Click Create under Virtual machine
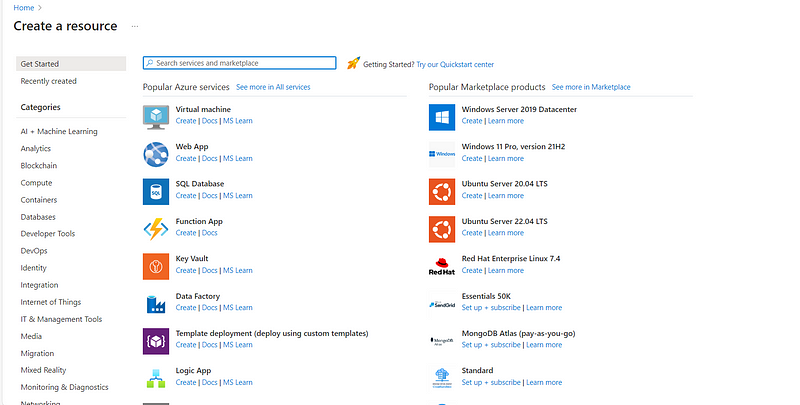The width and height of the screenshot is (800, 405). point(186,121)
